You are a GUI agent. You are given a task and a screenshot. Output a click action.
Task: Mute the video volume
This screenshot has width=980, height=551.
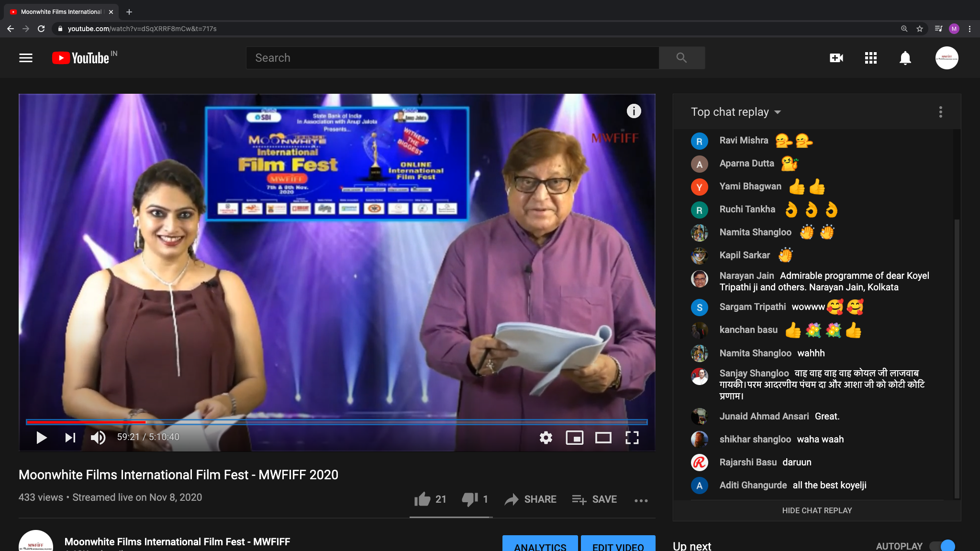(98, 437)
